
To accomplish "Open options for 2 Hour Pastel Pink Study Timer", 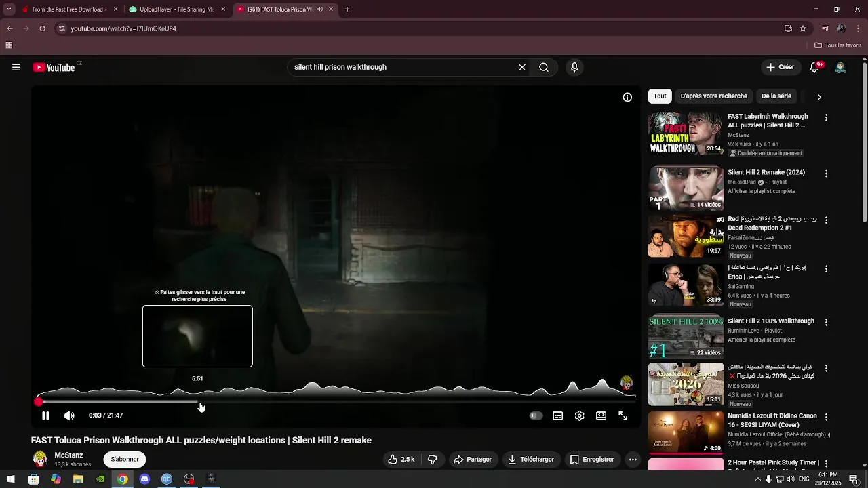I will point(826,464).
